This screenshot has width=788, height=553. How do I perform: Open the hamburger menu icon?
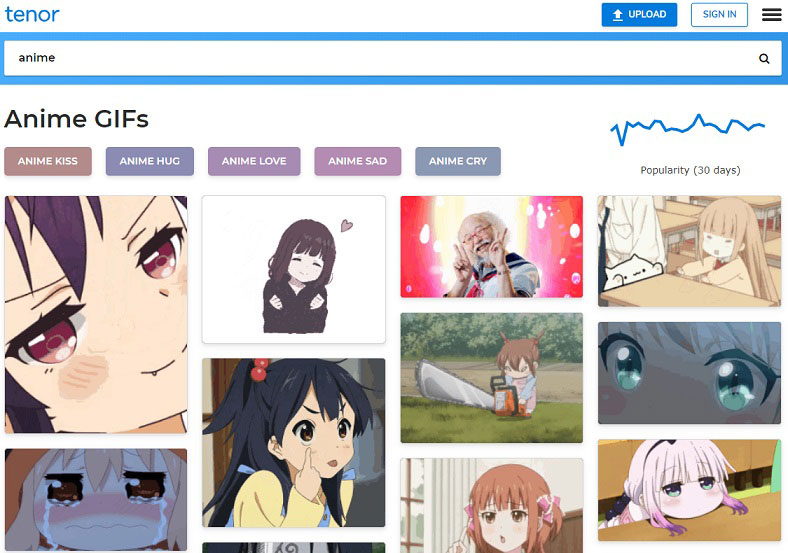coord(771,15)
